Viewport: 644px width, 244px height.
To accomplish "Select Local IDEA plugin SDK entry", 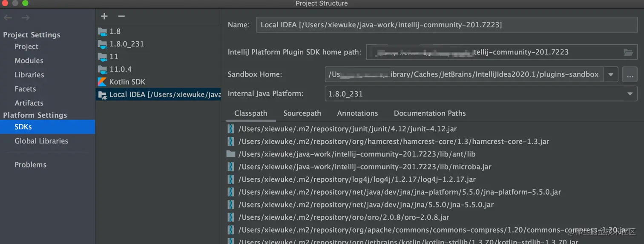I will pos(158,94).
